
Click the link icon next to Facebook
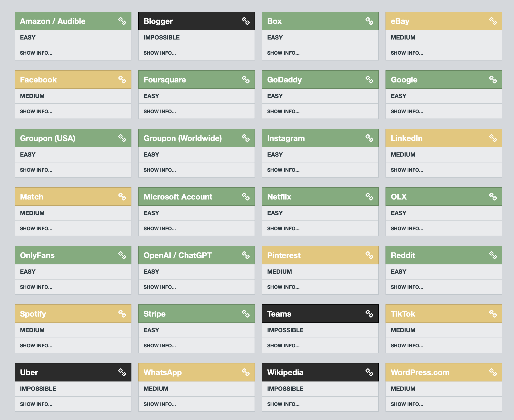tap(122, 80)
